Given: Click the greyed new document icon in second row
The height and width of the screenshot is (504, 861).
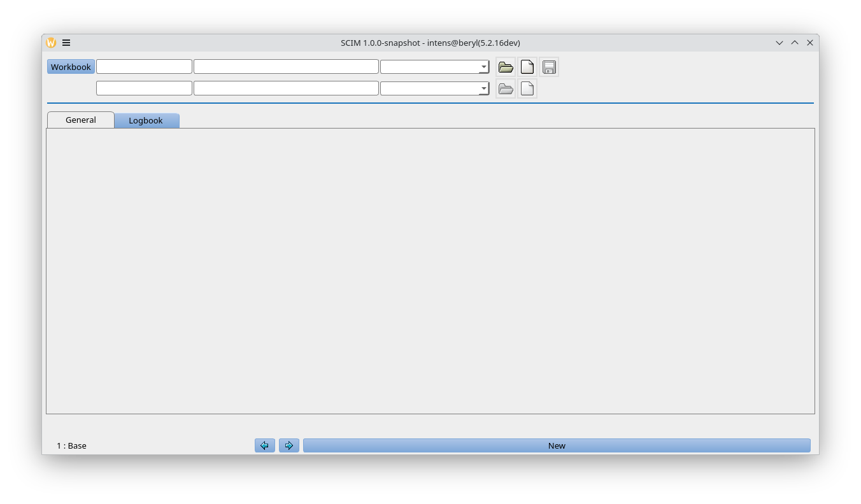Looking at the screenshot, I should (x=527, y=88).
